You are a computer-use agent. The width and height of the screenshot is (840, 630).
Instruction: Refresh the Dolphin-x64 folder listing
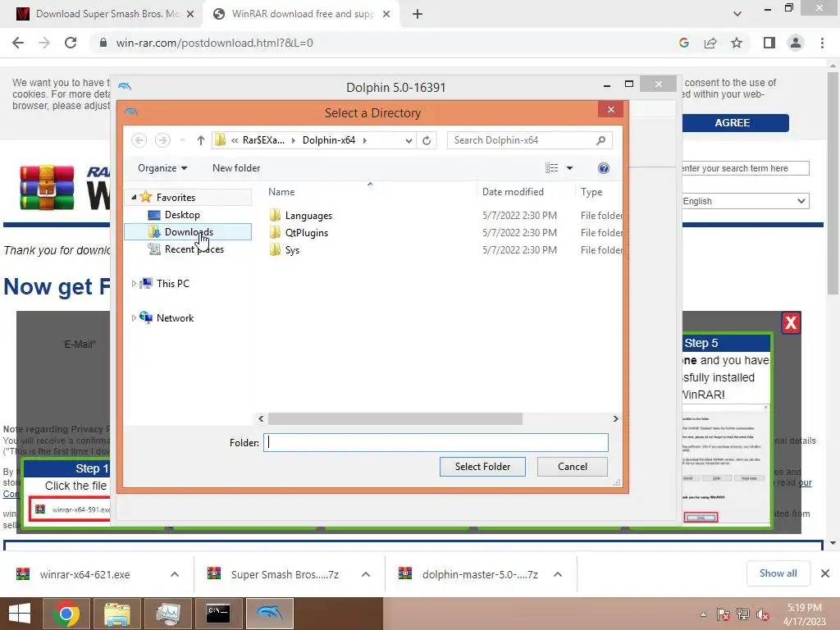coord(427,140)
